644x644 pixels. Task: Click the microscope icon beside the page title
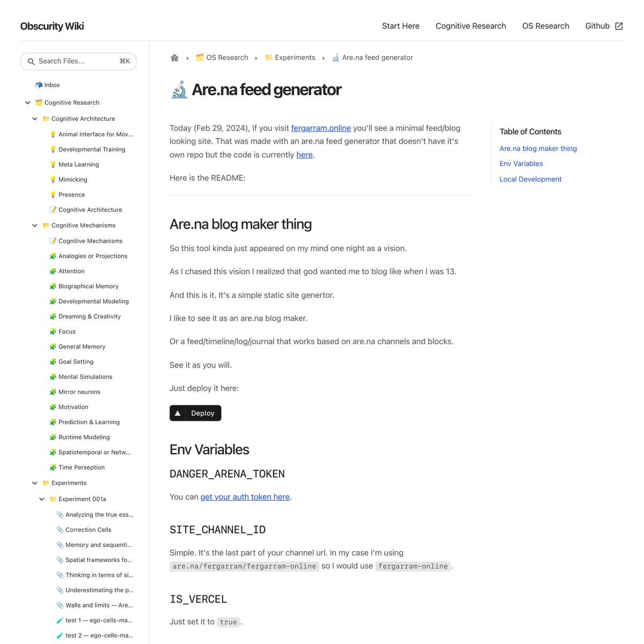pyautogui.click(x=179, y=90)
